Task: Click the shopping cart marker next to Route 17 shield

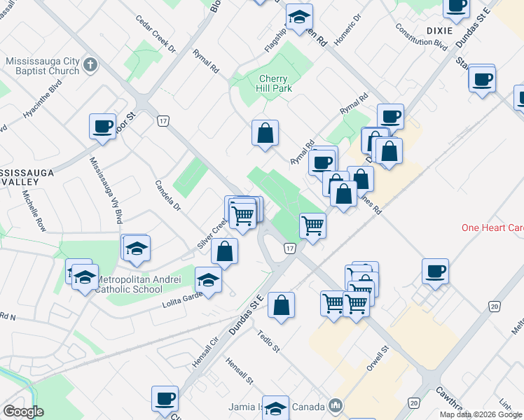Action: click(313, 228)
